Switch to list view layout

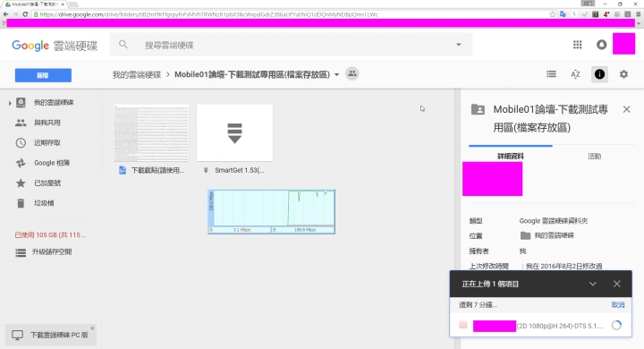[x=551, y=74]
